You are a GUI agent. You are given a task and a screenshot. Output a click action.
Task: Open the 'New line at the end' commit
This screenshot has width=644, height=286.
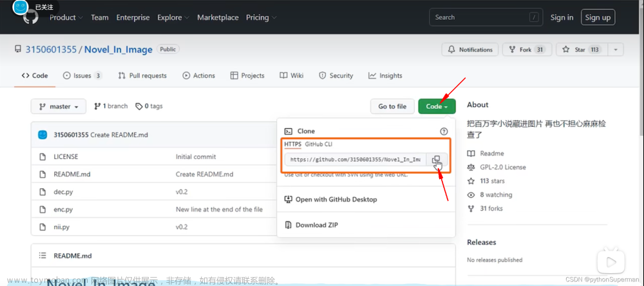pyautogui.click(x=220, y=209)
